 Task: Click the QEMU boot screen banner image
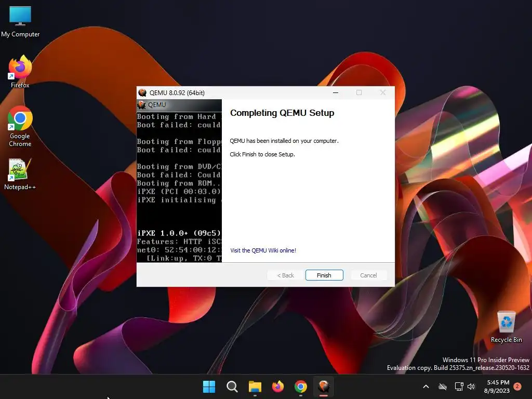pyautogui.click(x=179, y=181)
